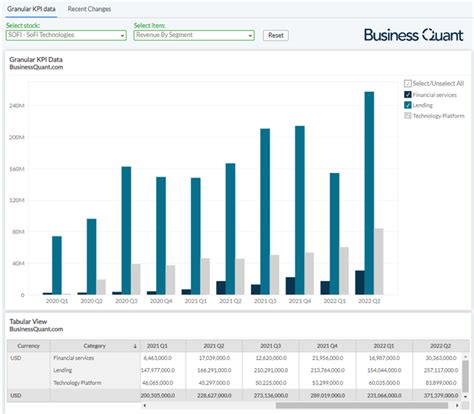Image resolution: width=474 pixels, height=414 pixels.
Task: Click the 2021 Q2 axis label
Action: (230, 301)
